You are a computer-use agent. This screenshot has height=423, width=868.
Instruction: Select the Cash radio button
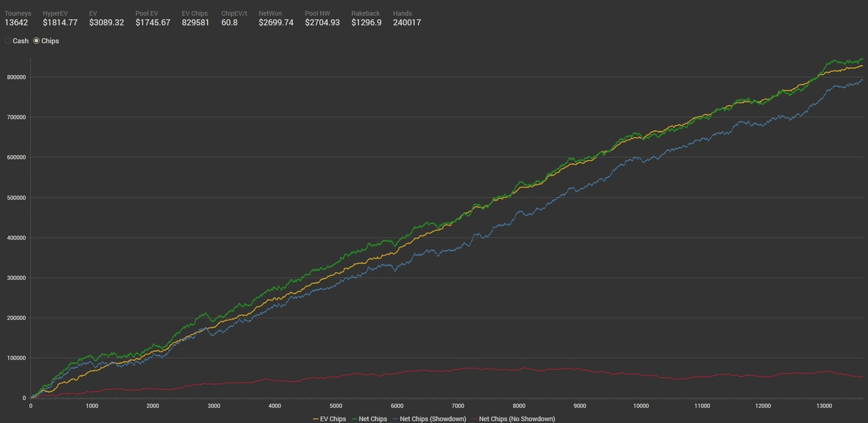[8, 41]
